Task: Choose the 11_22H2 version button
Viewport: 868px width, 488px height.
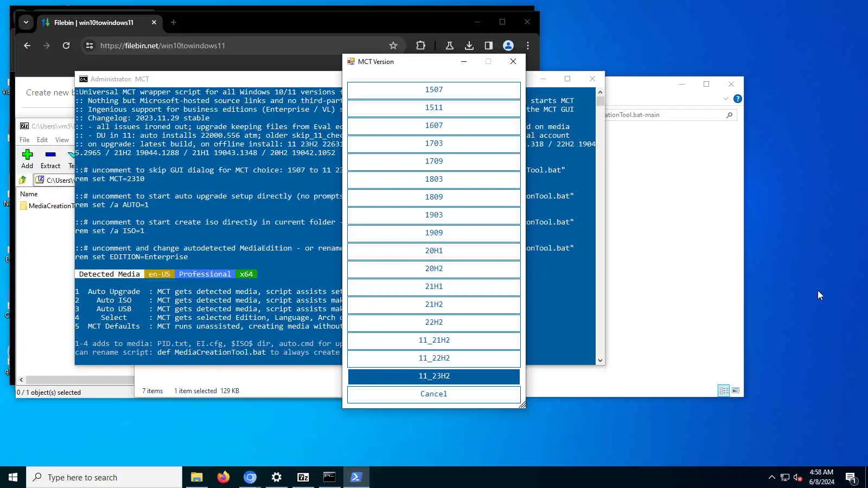Action: pyautogui.click(x=433, y=358)
